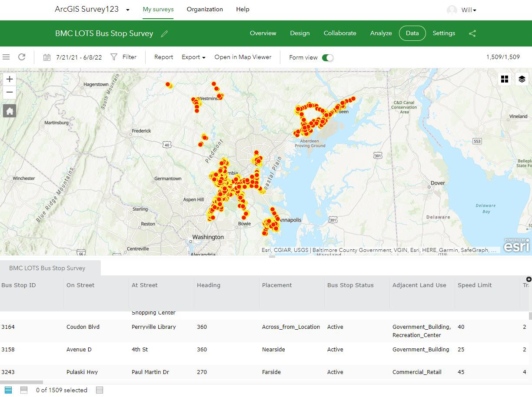Screen dimensions: 532x397
Task: Share the survey using the share icon
Action: pyautogui.click(x=472, y=33)
